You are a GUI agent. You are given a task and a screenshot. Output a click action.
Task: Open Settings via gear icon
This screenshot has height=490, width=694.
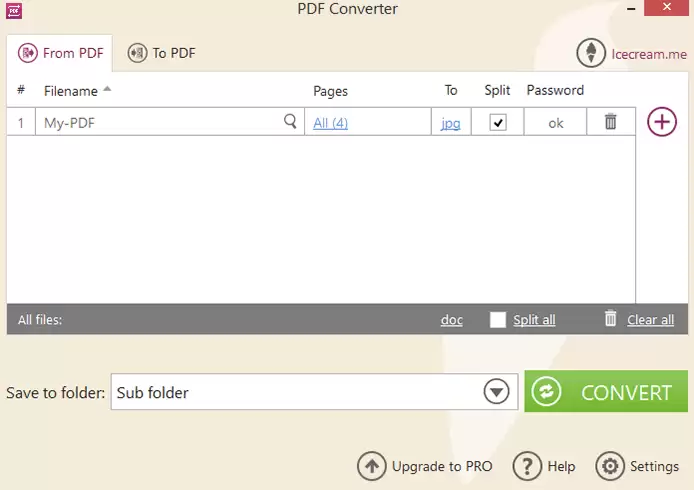click(609, 466)
